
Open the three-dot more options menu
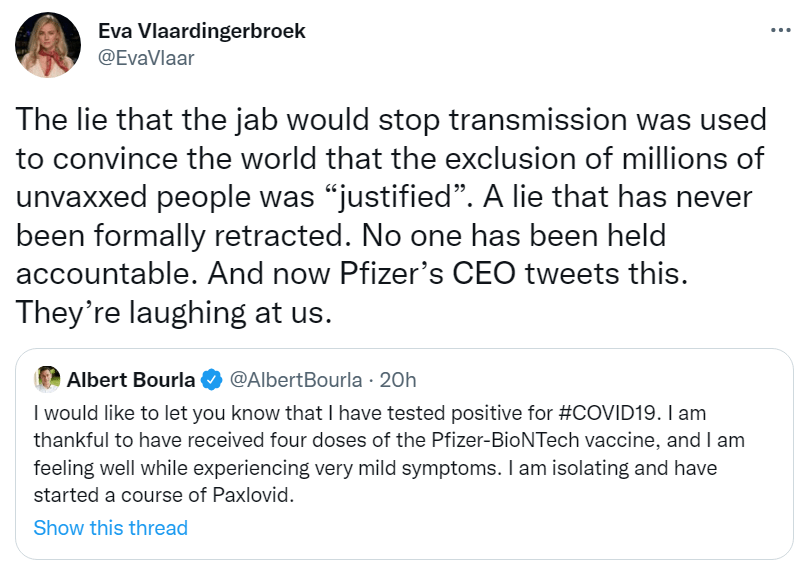[x=780, y=31]
